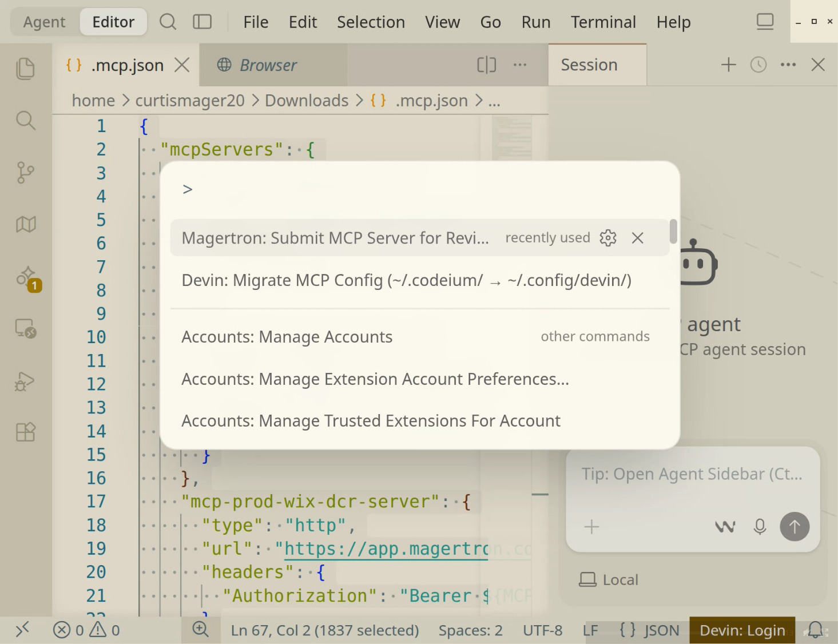Image resolution: width=838 pixels, height=644 pixels.
Task: Select Accounts: Manage Trusted Extensions For Account
Action: (x=420, y=421)
